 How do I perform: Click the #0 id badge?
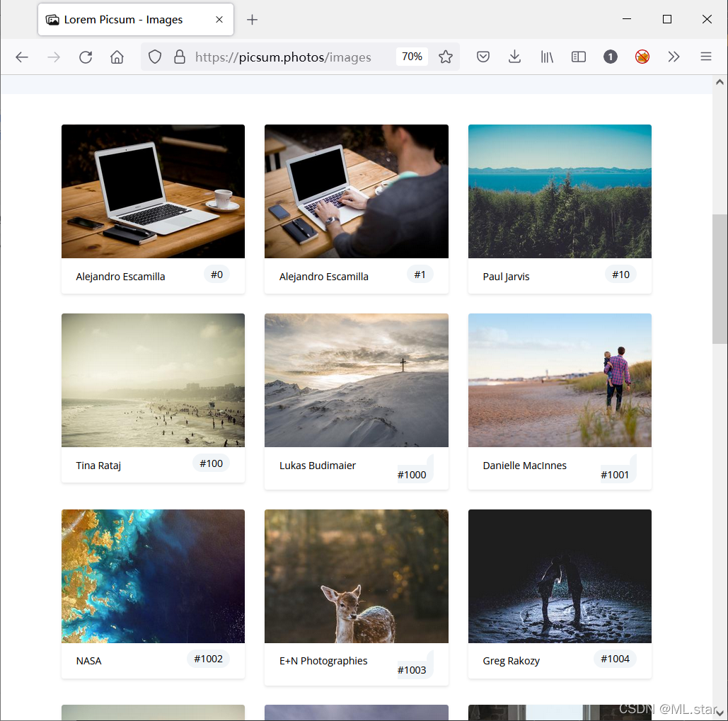[216, 275]
